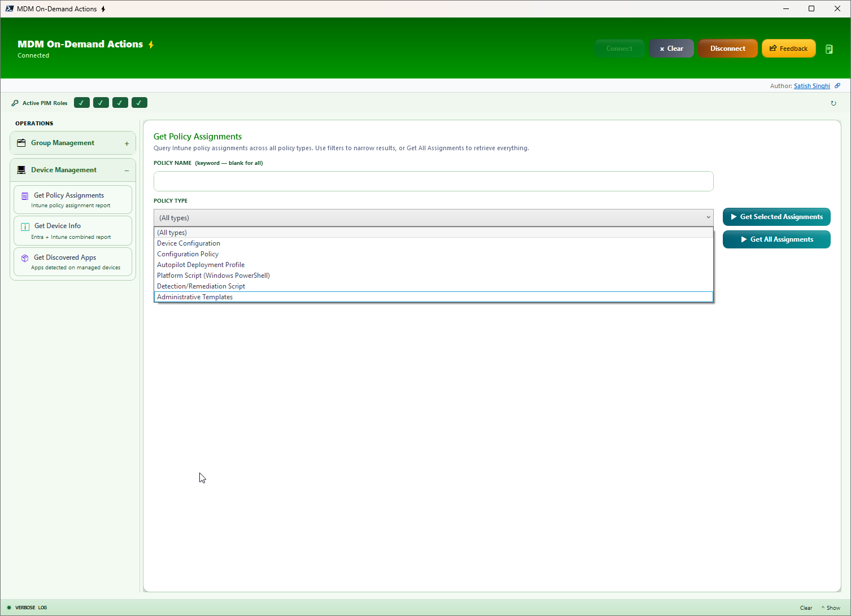The image size is (851, 616).
Task: Click the key icon beside Active PIM Roles
Action: click(x=15, y=103)
